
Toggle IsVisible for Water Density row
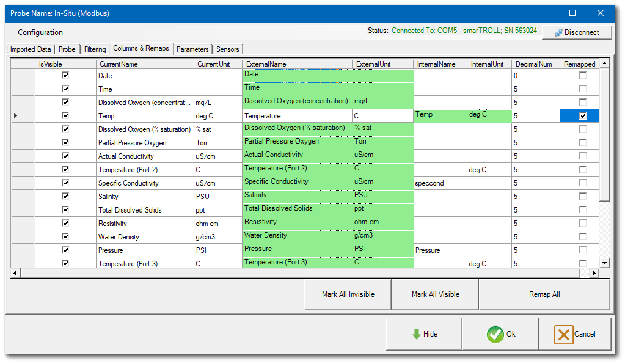[x=65, y=236]
